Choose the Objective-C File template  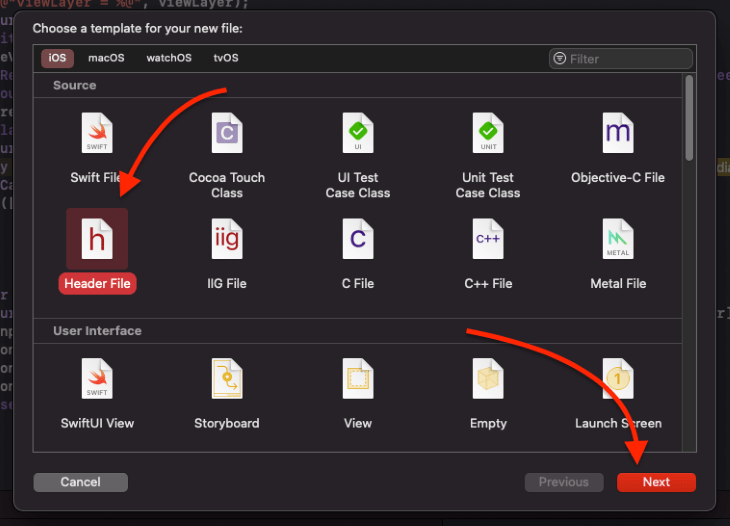(618, 134)
